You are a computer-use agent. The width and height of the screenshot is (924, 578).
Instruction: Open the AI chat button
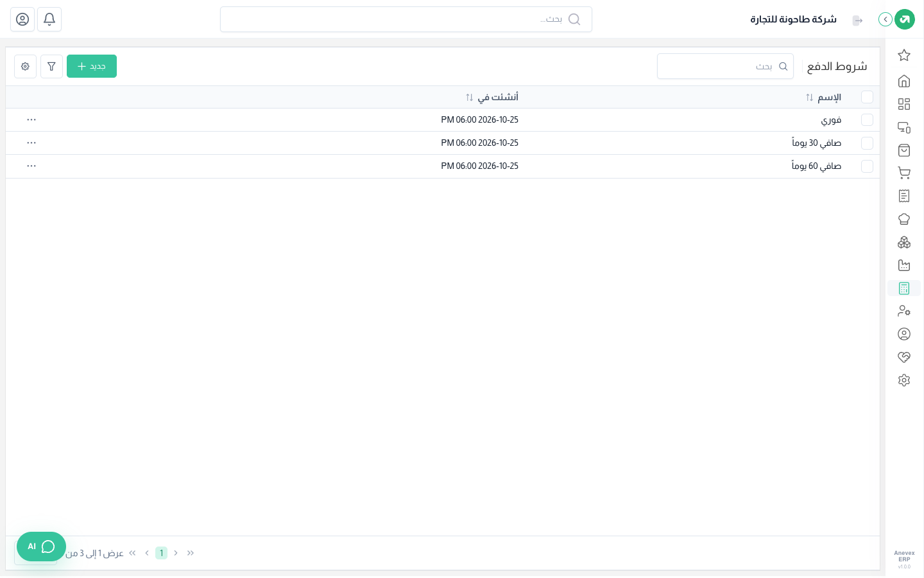41,547
